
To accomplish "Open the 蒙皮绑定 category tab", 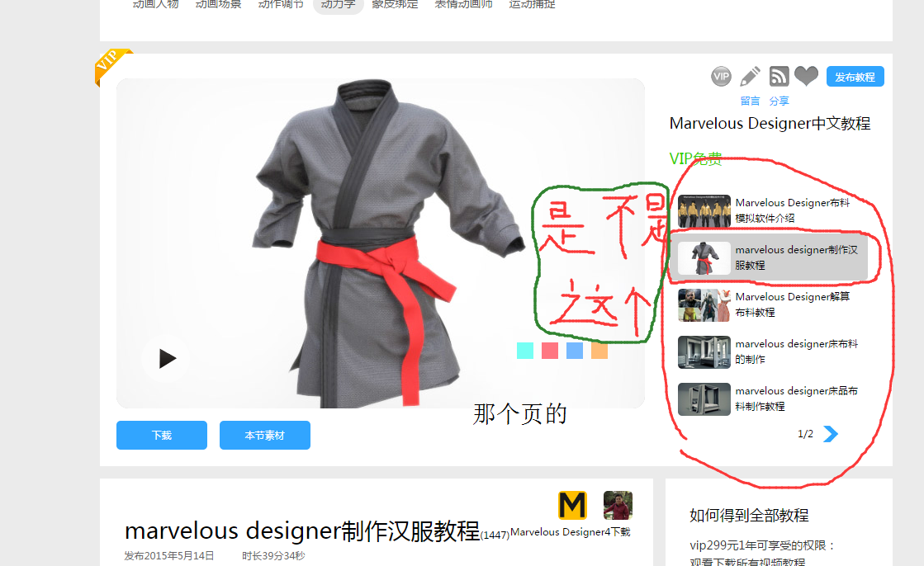I will tap(395, 5).
